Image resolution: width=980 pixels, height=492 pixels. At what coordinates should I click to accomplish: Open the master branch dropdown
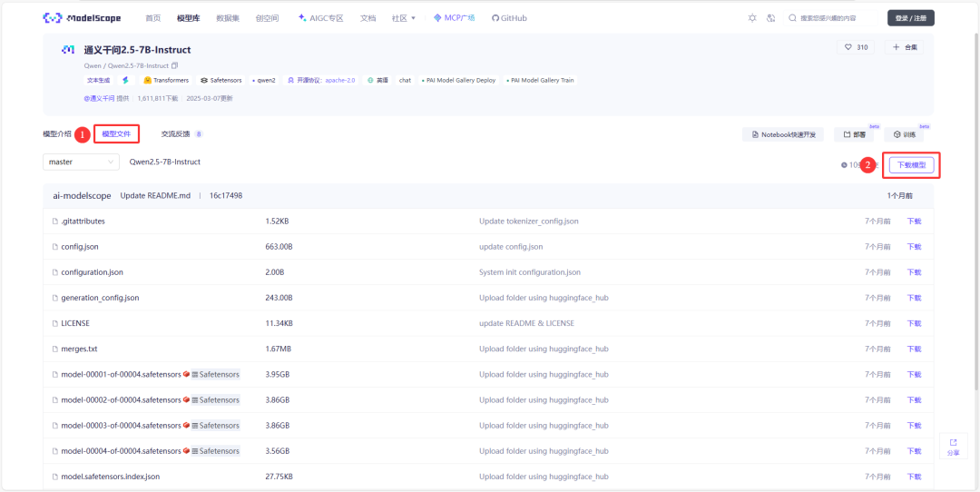[x=82, y=162]
